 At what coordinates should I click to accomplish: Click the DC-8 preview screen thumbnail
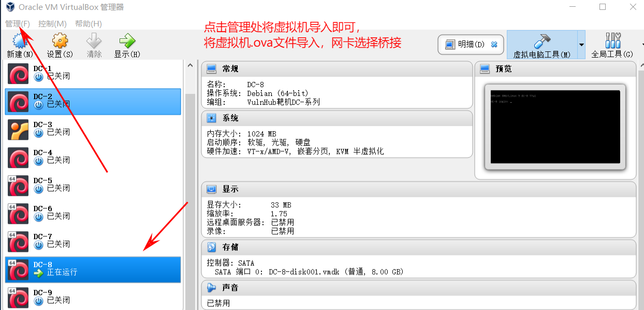coord(555,127)
